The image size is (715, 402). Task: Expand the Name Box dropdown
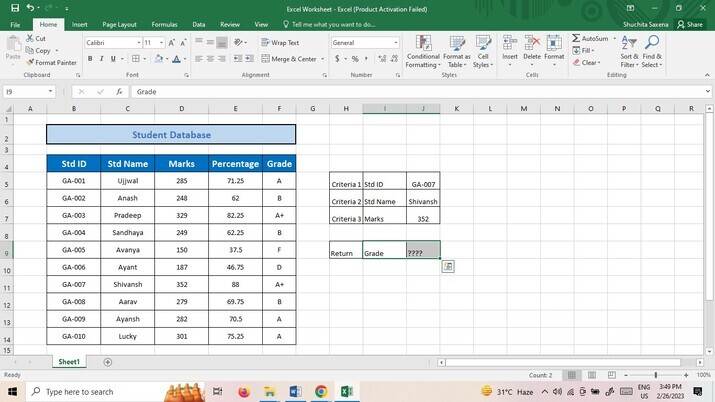[x=50, y=92]
